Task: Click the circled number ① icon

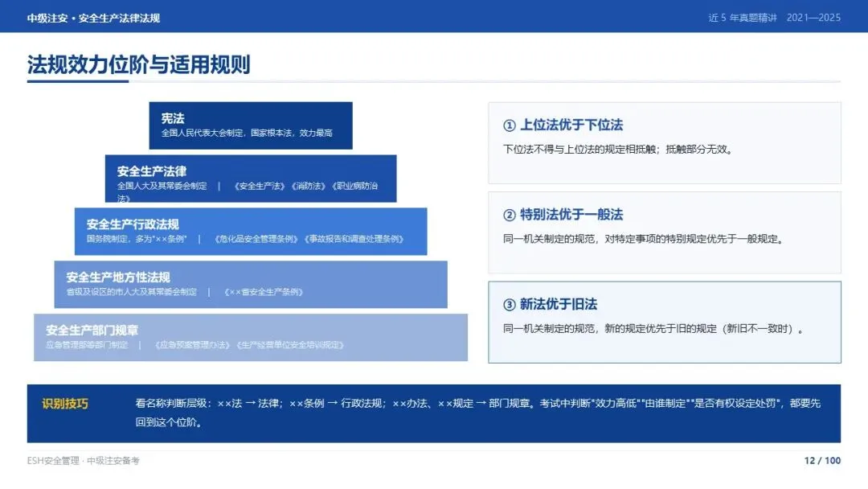Action: point(510,125)
